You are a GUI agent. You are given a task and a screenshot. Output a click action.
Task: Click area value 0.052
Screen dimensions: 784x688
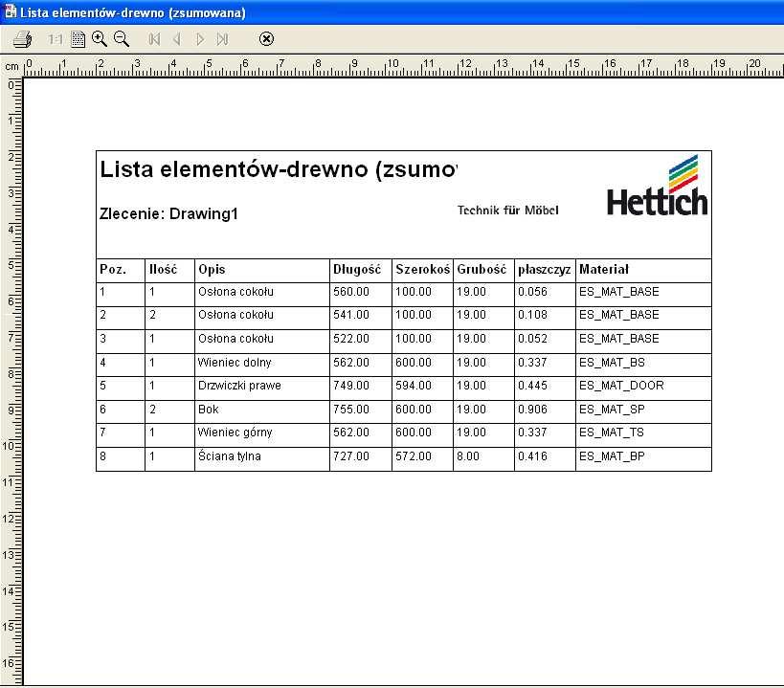[532, 339]
